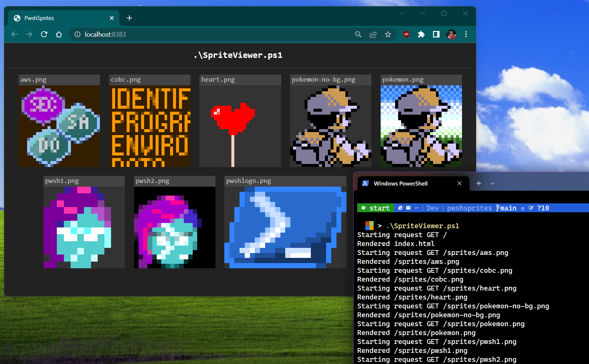Open the profile avatar menu
589x364 pixels.
click(x=451, y=34)
